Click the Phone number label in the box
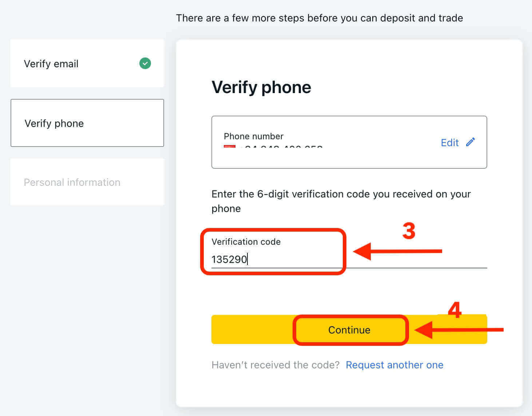 click(x=253, y=136)
